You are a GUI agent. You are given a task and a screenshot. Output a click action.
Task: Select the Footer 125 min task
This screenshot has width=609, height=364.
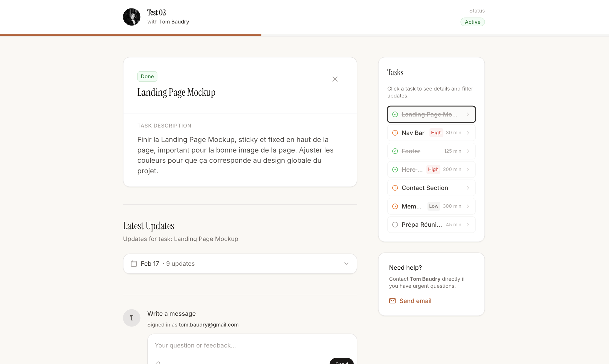[431, 151]
